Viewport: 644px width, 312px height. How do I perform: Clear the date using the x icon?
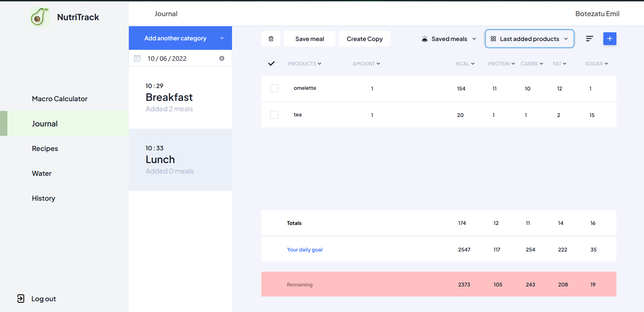(222, 58)
